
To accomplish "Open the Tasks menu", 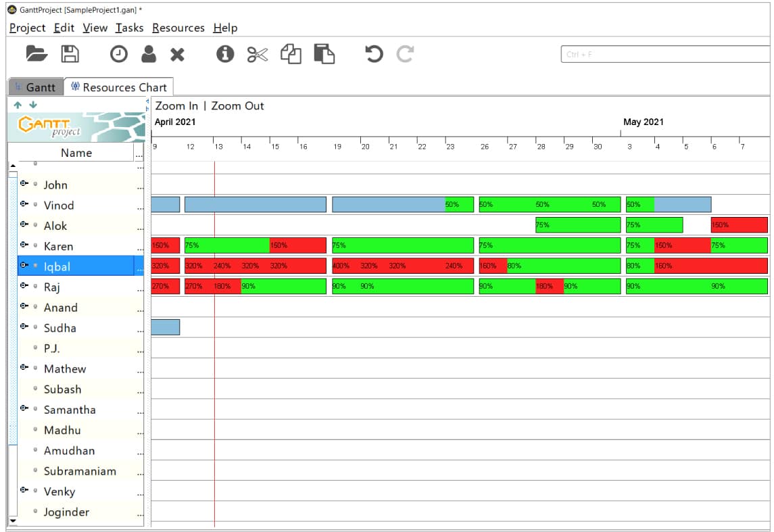I will 129,28.
